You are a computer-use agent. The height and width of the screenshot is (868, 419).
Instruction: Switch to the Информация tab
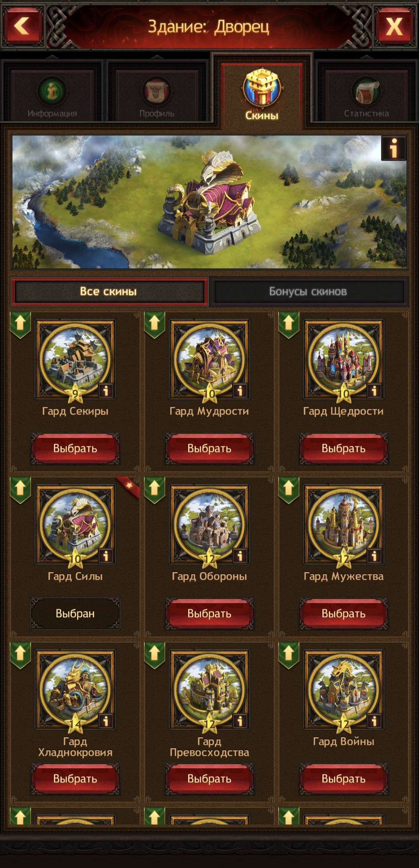(x=52, y=96)
